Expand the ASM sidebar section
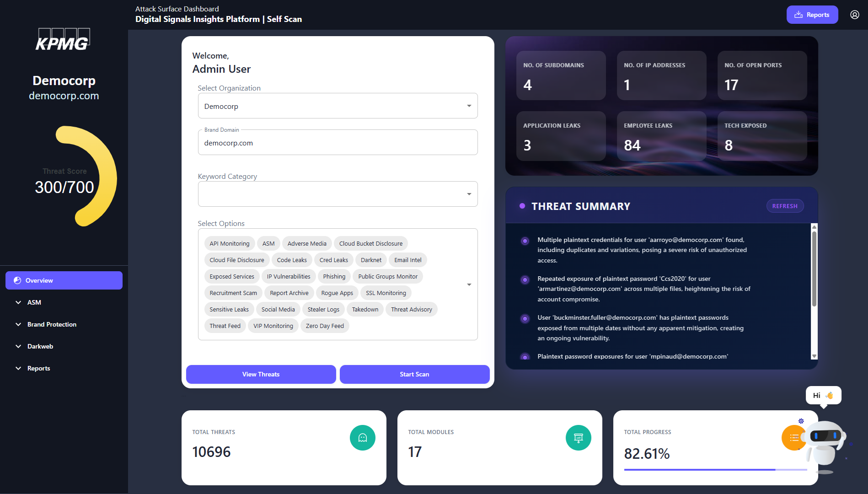868x494 pixels. 34,302
